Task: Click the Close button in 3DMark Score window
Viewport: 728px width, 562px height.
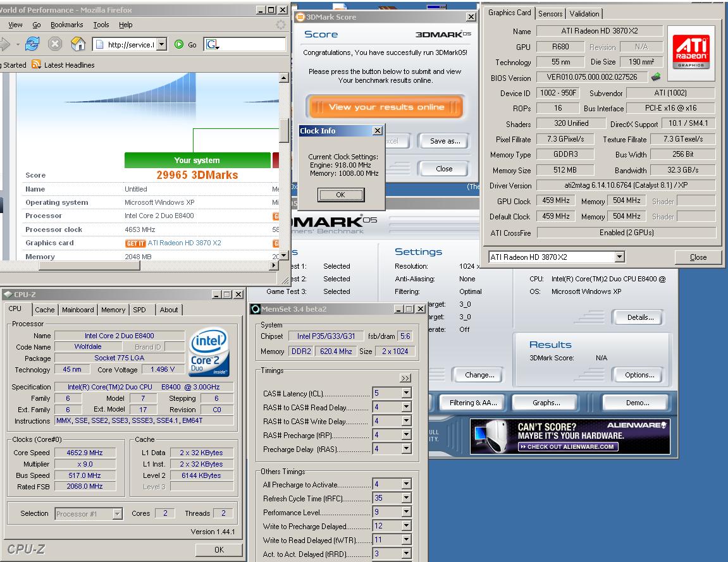Action: [x=444, y=169]
